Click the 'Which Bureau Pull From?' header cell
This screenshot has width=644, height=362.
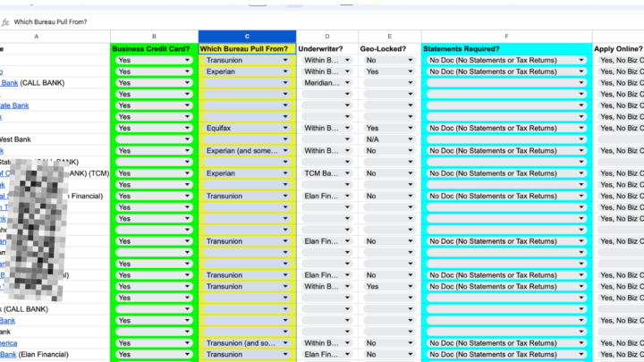point(247,49)
